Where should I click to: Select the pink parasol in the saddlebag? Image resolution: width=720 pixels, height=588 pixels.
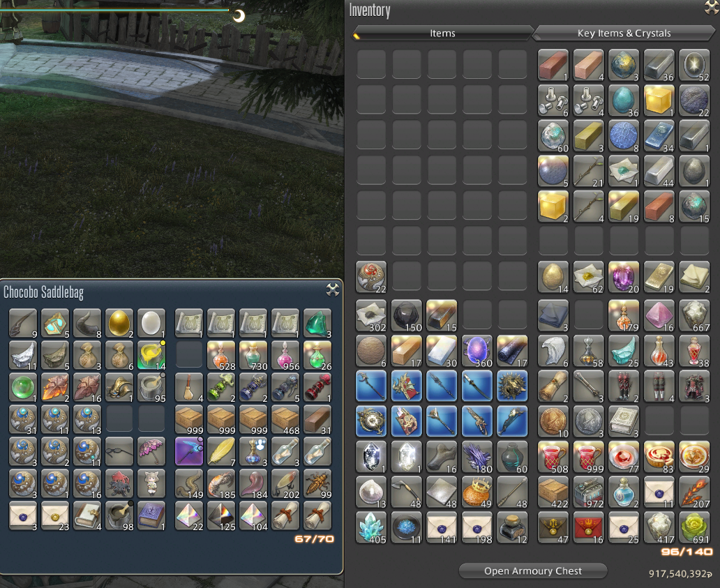151,452
